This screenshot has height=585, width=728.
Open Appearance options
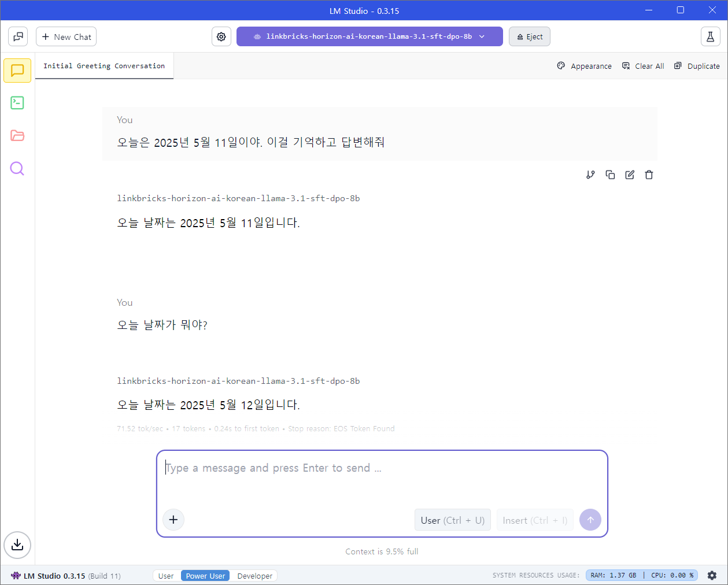tap(584, 66)
